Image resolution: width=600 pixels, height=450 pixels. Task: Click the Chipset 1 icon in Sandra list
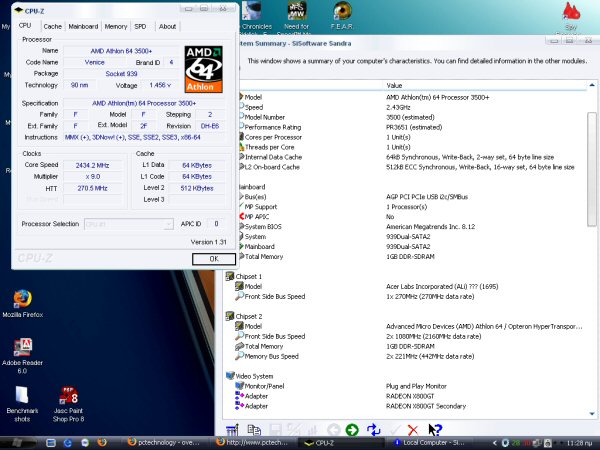click(230, 276)
